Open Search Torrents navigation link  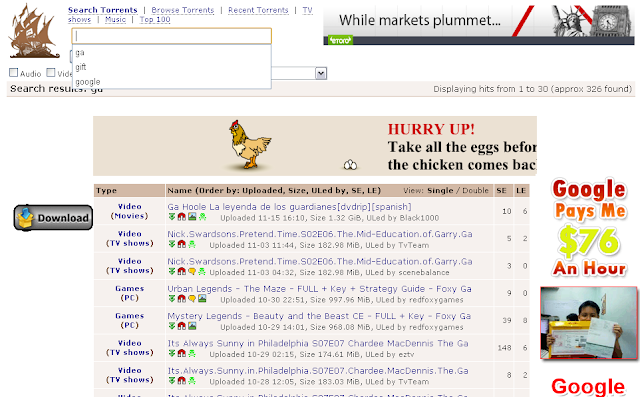click(x=102, y=10)
